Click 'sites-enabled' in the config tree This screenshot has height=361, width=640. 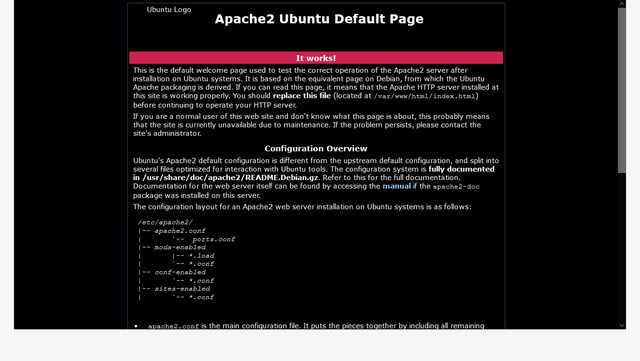click(182, 289)
